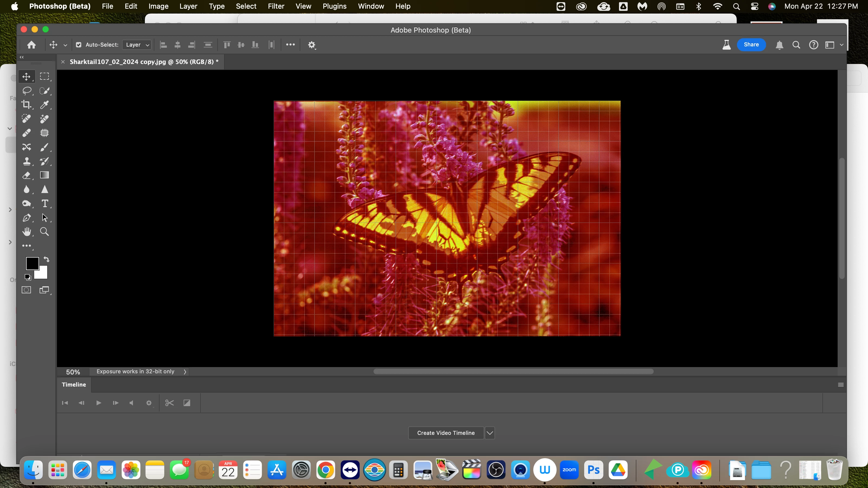This screenshot has height=488, width=868.
Task: Uncheck the Auto-Select checkbox
Action: (x=78, y=45)
